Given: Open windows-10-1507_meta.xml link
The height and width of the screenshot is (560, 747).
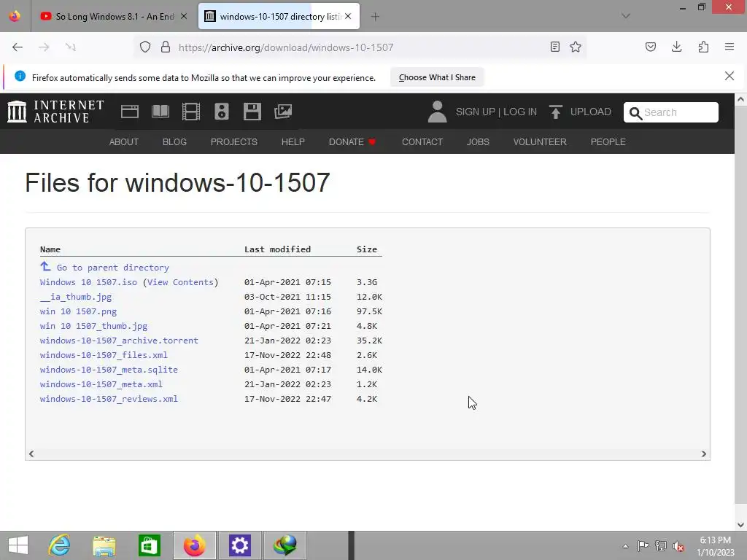Looking at the screenshot, I should tap(101, 384).
